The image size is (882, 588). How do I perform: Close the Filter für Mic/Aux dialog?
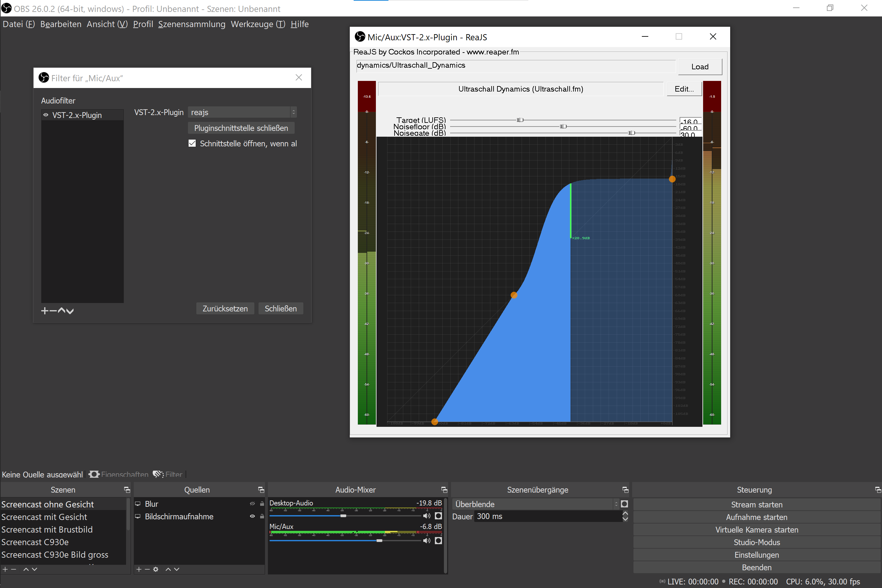(x=299, y=77)
